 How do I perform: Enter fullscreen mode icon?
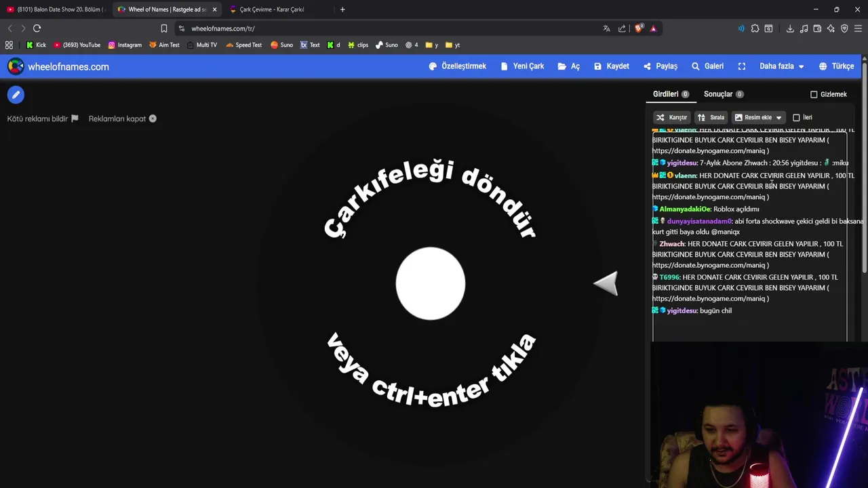[742, 66]
